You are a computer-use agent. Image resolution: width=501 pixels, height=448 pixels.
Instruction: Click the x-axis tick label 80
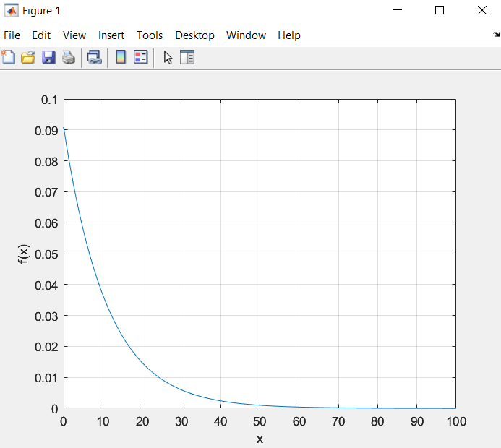[377, 421]
